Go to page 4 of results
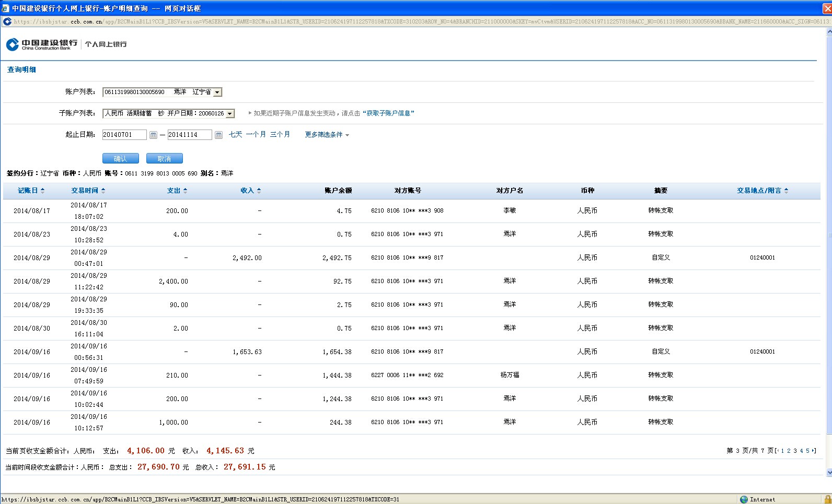 801,451
